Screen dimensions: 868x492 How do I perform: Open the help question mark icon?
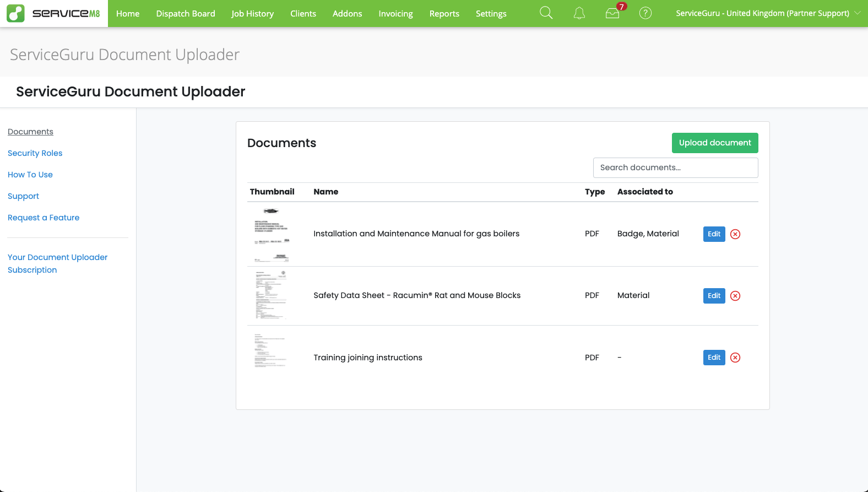[645, 13]
